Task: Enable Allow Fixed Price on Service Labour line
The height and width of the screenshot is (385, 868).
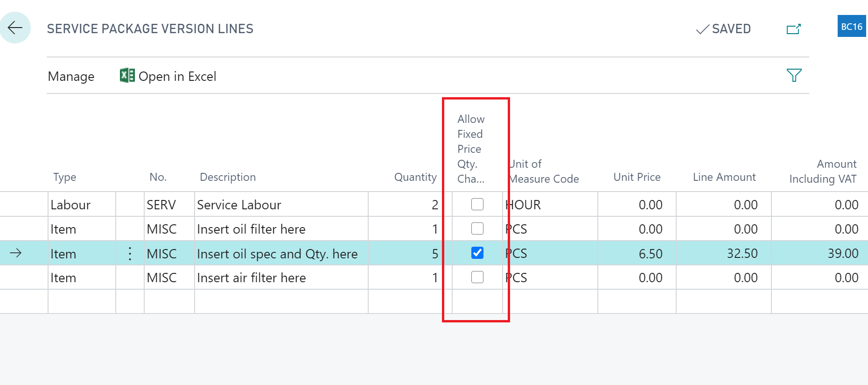Action: 477,204
